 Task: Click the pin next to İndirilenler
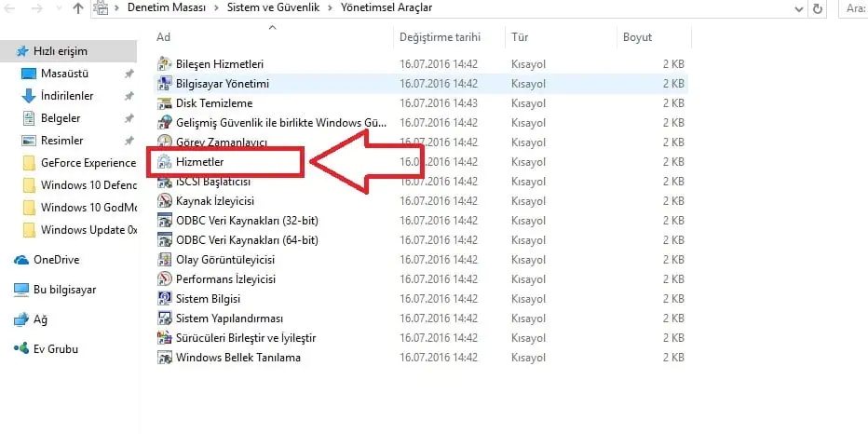coord(129,96)
